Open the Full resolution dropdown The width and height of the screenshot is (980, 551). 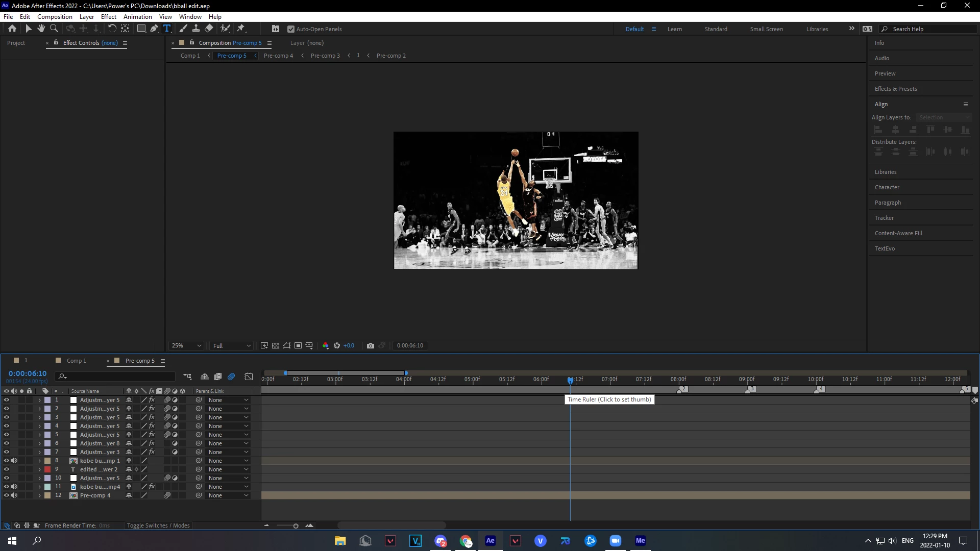click(x=232, y=346)
